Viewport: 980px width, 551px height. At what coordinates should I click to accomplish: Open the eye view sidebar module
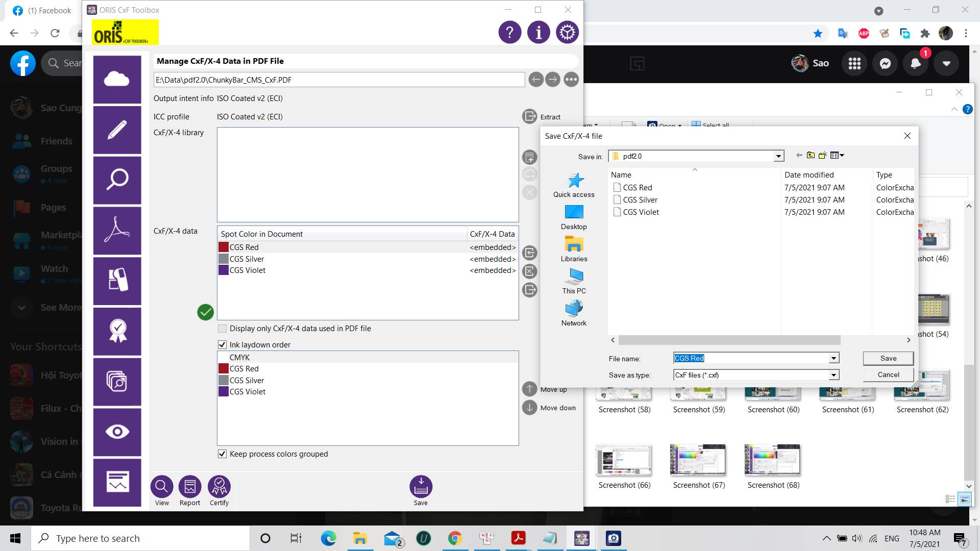coord(117,432)
